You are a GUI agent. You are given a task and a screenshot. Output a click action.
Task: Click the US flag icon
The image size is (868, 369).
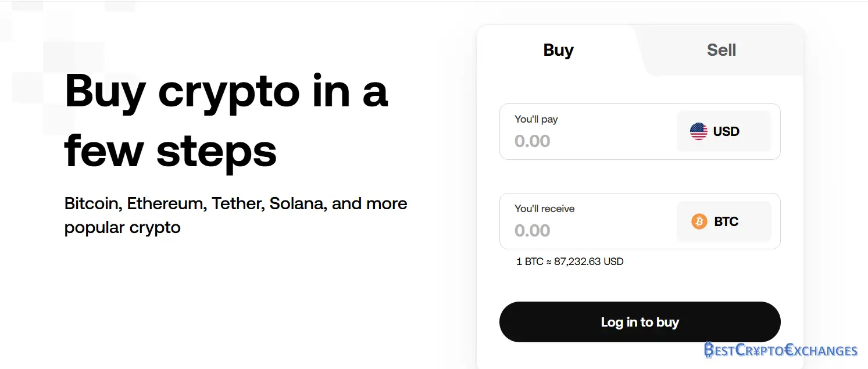click(698, 131)
